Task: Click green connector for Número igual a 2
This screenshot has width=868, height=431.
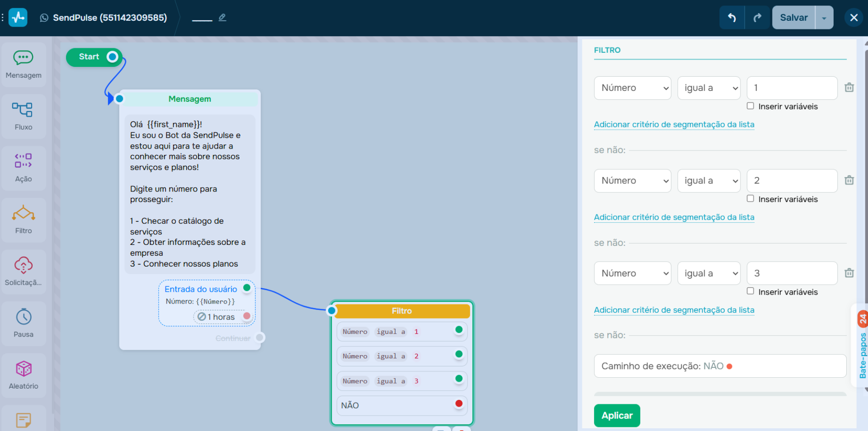Action: pos(459,354)
